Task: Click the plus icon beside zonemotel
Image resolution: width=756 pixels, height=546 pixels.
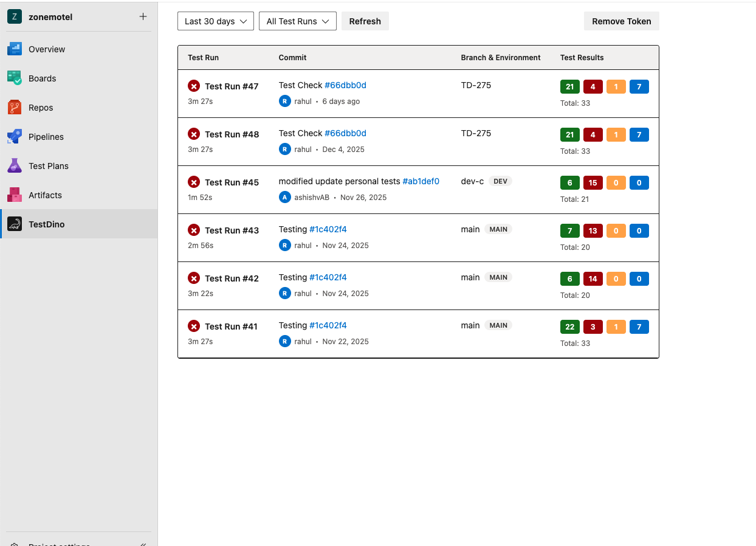Action: coord(143,16)
